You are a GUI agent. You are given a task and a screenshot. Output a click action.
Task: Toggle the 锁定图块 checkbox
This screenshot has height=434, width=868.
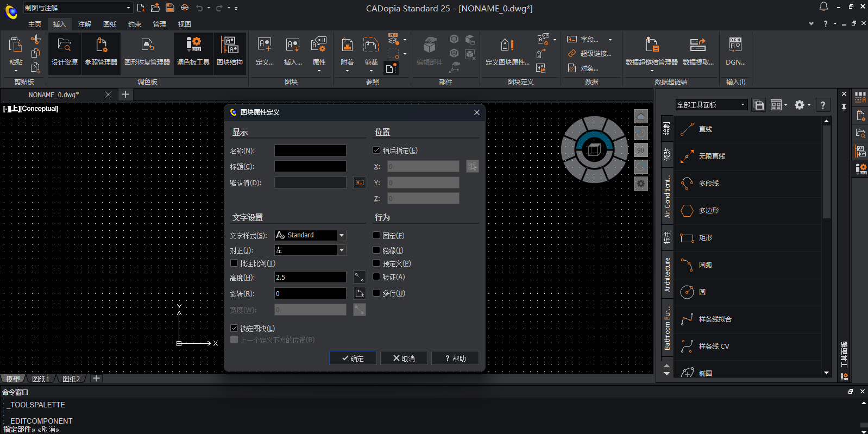234,329
